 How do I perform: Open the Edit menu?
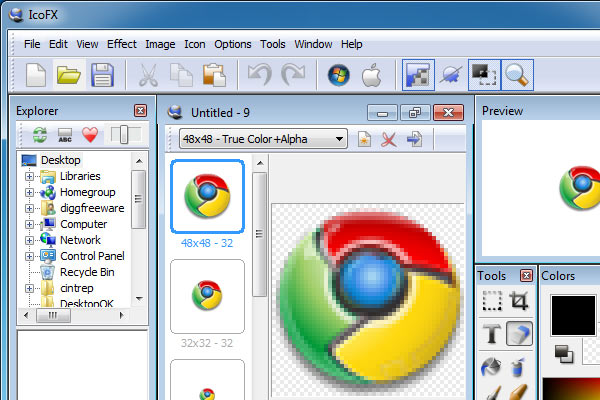pos(58,44)
